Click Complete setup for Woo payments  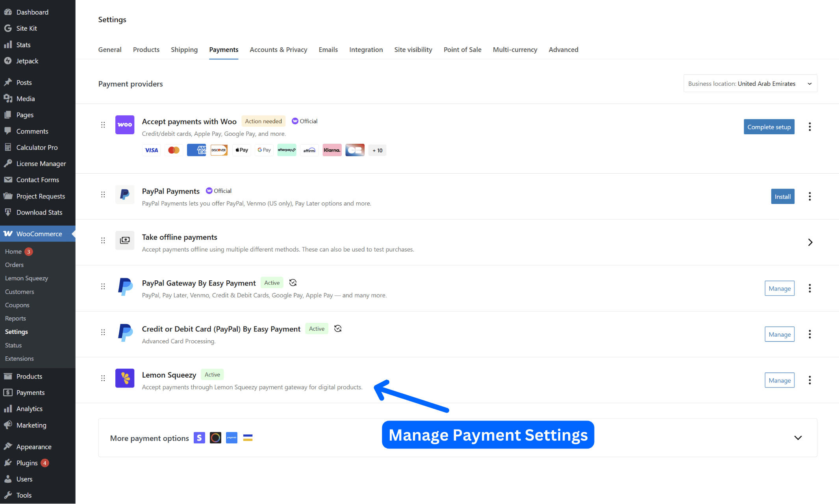click(769, 126)
